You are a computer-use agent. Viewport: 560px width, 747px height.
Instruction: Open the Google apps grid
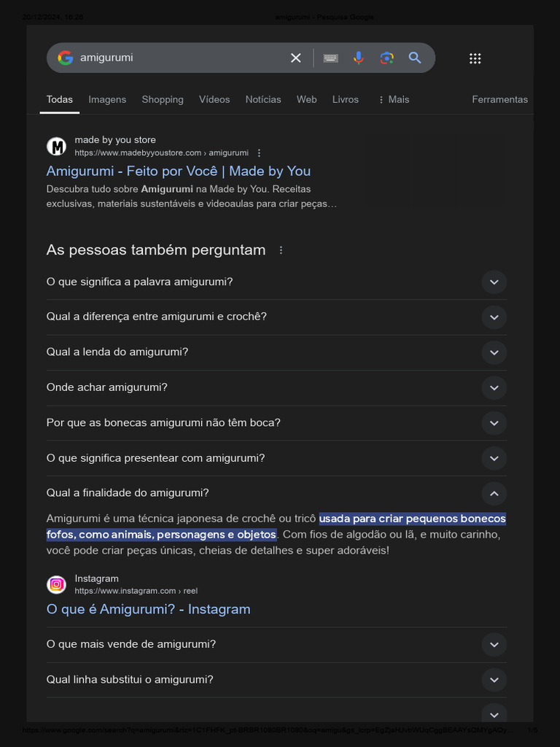[x=475, y=58]
